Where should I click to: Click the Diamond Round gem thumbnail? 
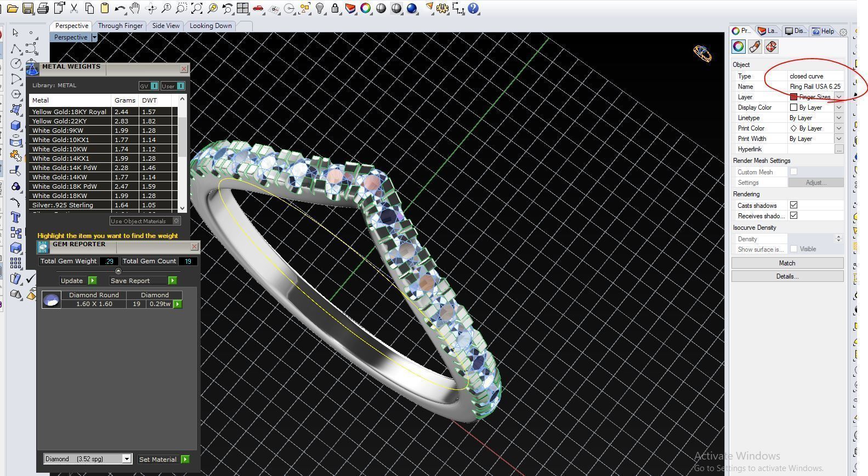click(x=51, y=299)
